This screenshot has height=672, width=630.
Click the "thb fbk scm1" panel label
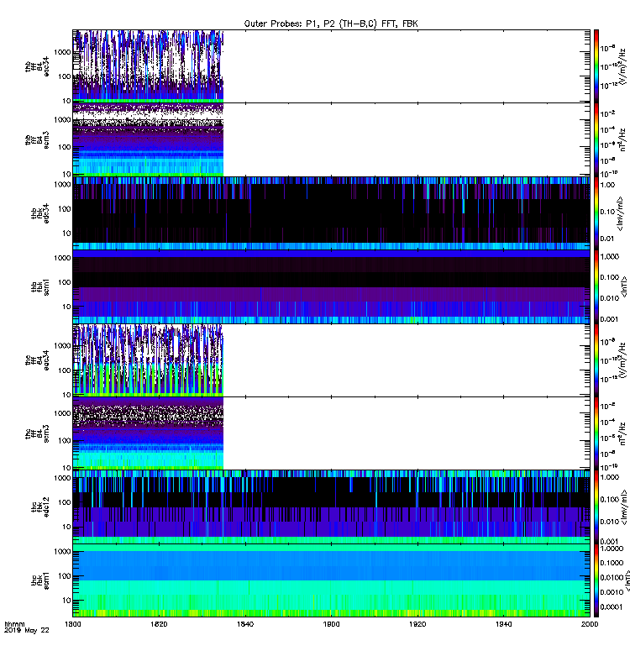point(39,286)
